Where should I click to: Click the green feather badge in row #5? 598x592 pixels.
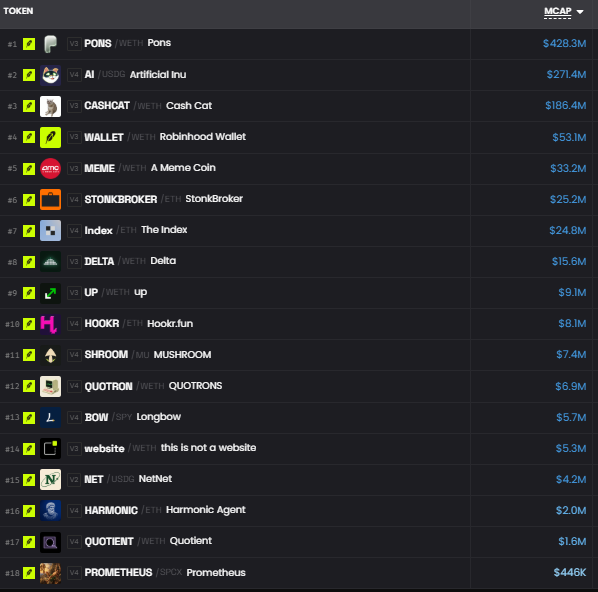click(29, 168)
